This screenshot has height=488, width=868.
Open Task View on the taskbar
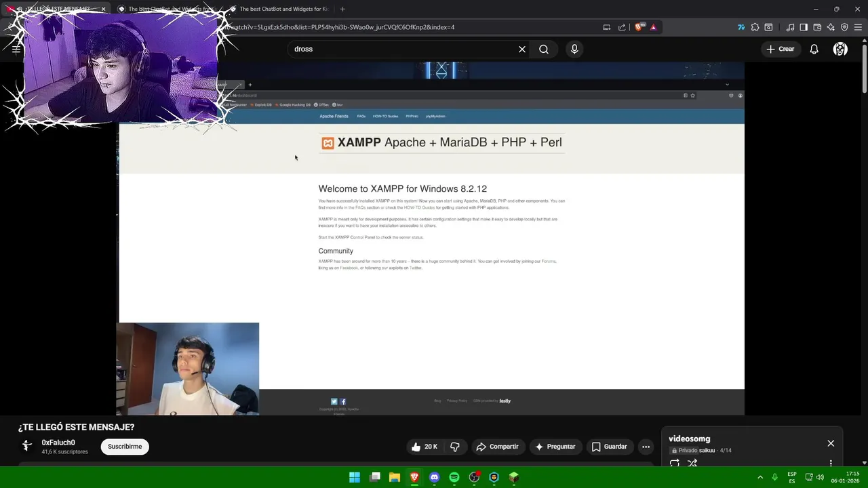click(375, 477)
